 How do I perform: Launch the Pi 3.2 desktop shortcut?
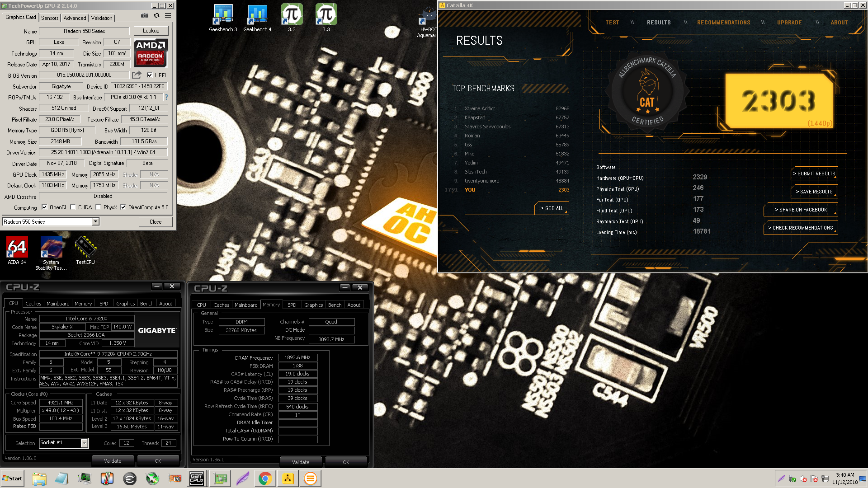point(292,18)
